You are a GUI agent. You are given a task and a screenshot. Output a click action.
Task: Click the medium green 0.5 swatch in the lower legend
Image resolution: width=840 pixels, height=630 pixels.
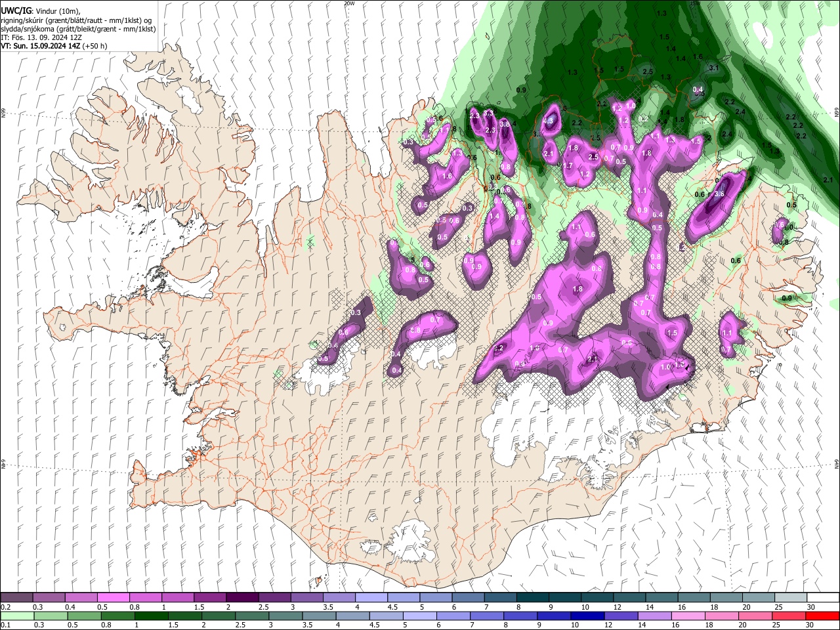(85, 616)
